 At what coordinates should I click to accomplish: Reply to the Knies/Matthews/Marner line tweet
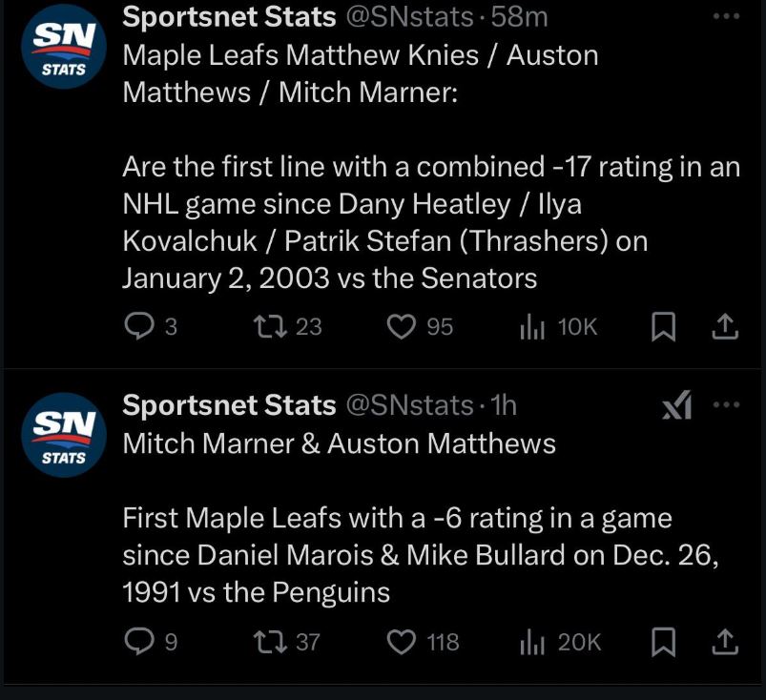click(139, 327)
